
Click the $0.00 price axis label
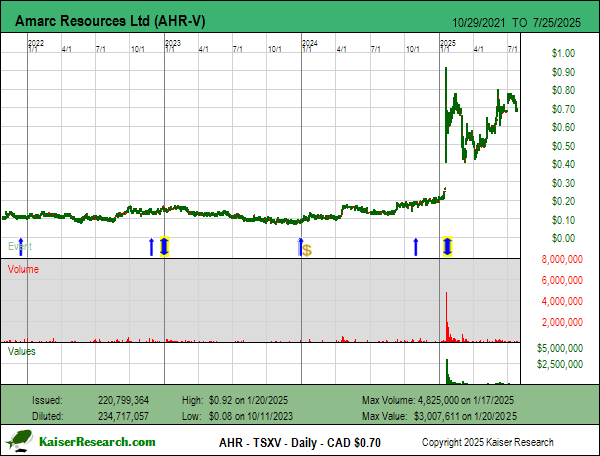click(x=563, y=238)
